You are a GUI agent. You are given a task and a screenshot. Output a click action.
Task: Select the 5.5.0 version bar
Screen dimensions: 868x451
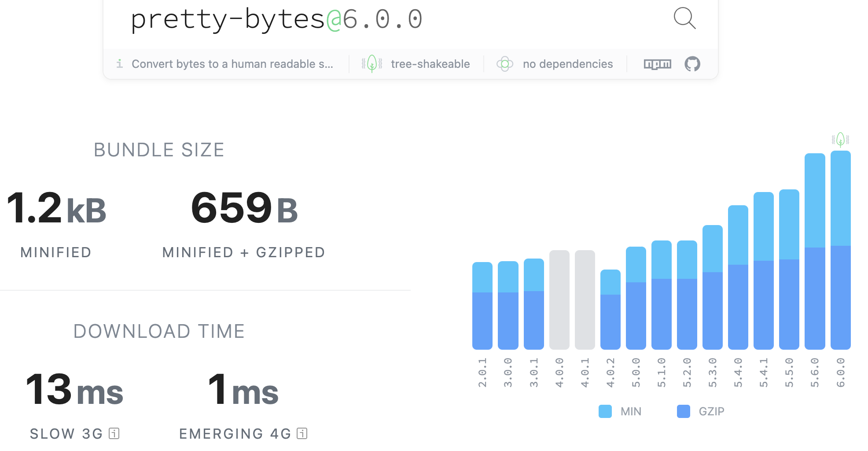click(789, 270)
